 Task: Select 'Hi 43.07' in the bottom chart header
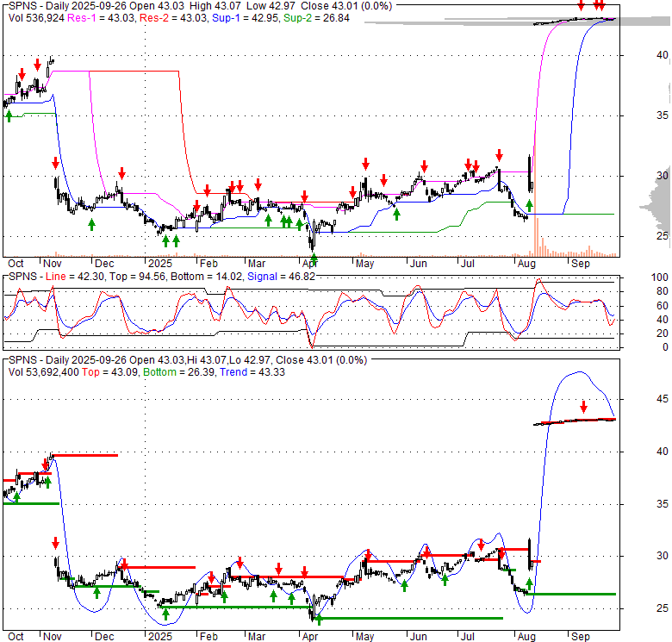[206, 360]
